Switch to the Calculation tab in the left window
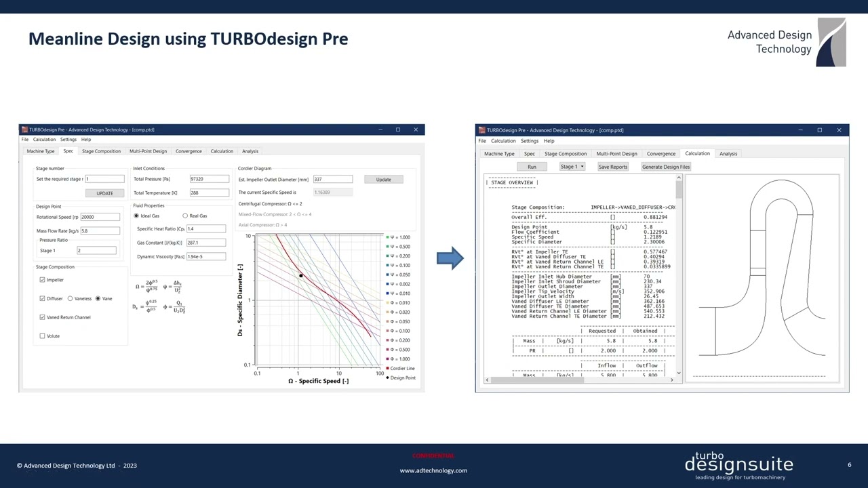868x488 pixels. click(222, 151)
